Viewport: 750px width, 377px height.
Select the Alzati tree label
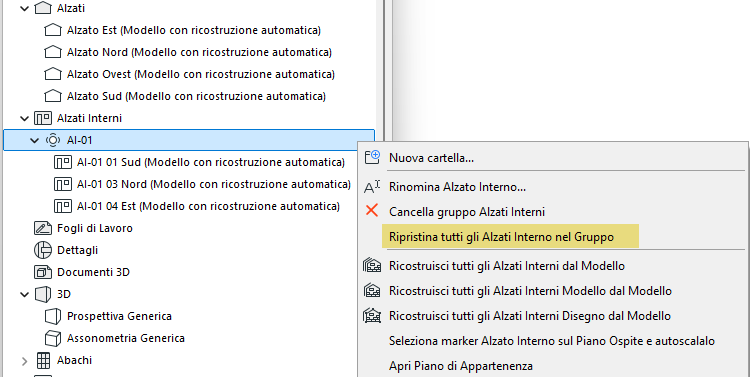[71, 8]
